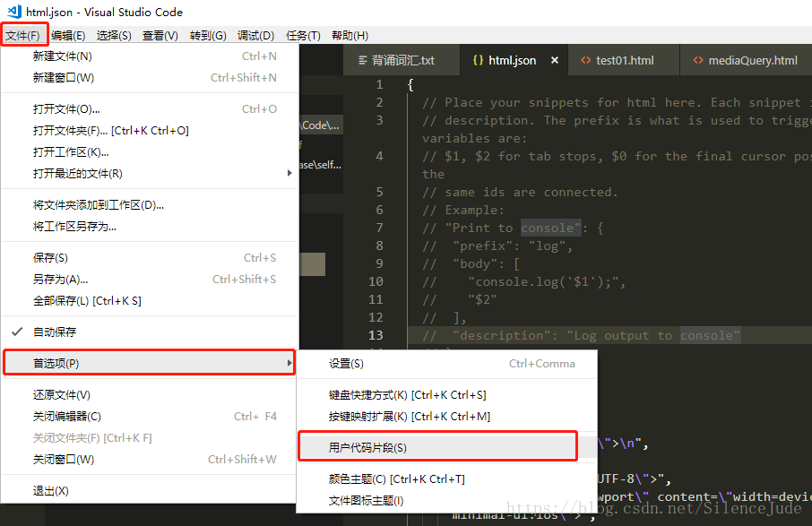Click the 'console.log' comment line
812x526 pixels.
click(524, 281)
